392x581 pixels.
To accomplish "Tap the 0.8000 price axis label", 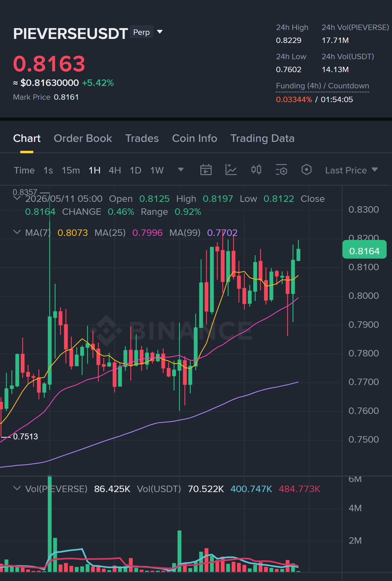I will 364,296.
